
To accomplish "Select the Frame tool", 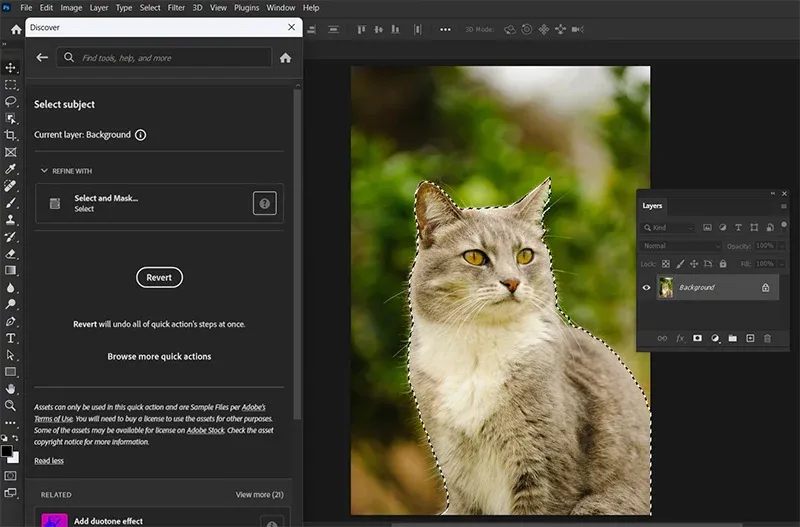I will click(10, 152).
